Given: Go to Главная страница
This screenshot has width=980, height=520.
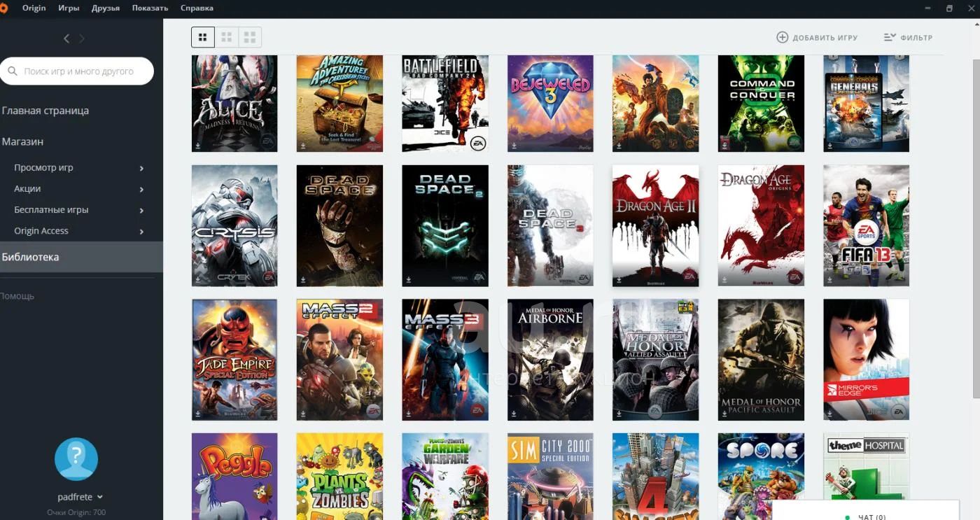Looking at the screenshot, I should point(45,111).
